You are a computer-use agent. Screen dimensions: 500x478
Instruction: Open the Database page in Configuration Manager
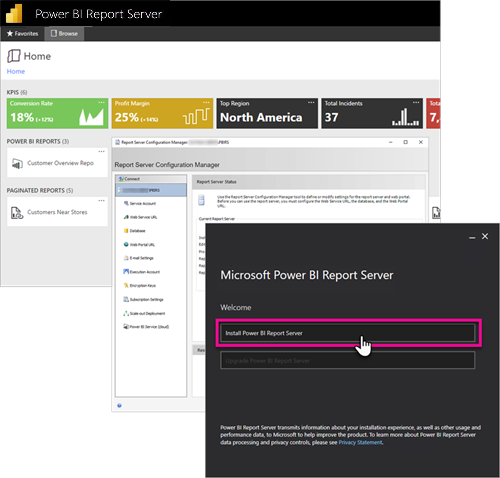click(134, 231)
